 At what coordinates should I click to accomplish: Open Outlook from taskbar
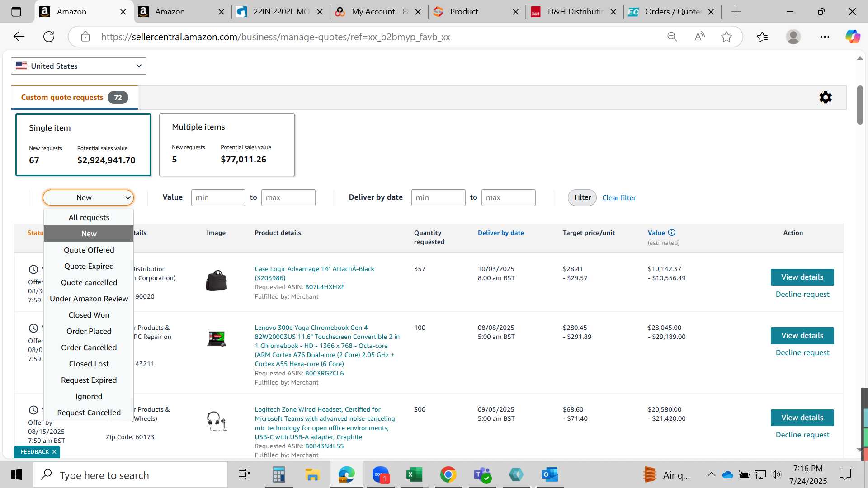550,475
